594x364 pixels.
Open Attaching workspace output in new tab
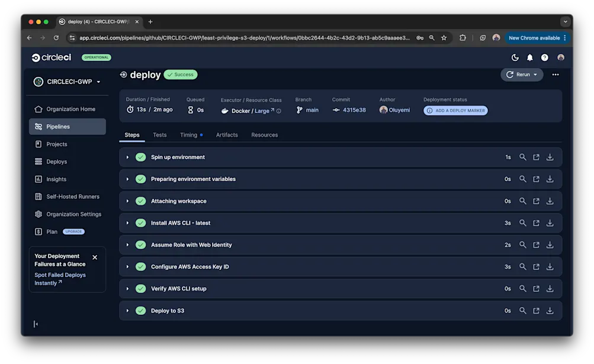pyautogui.click(x=536, y=201)
